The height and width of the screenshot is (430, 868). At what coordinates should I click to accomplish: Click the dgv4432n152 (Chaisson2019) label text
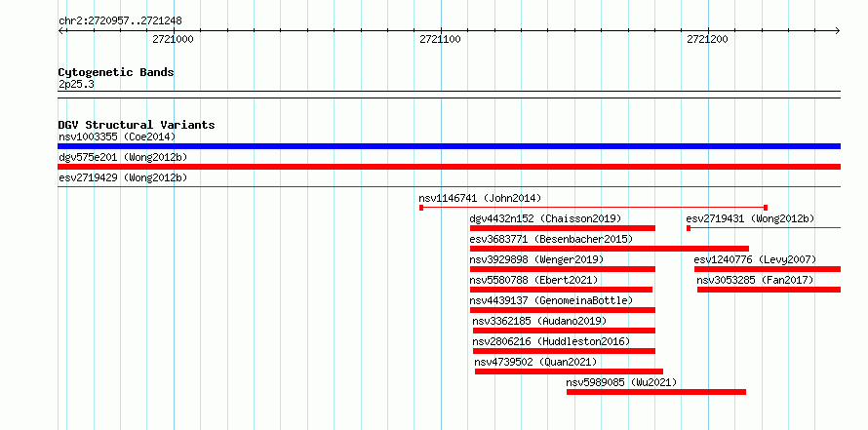tap(545, 218)
